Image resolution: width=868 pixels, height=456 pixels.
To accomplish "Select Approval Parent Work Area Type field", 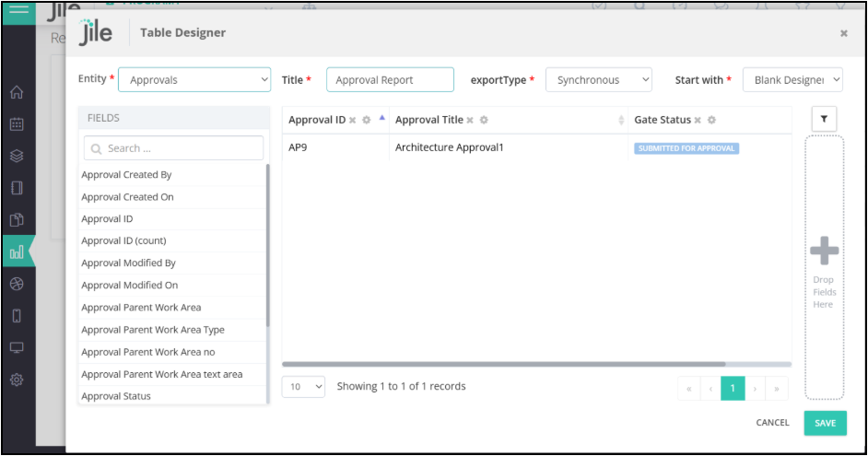I will click(x=172, y=330).
